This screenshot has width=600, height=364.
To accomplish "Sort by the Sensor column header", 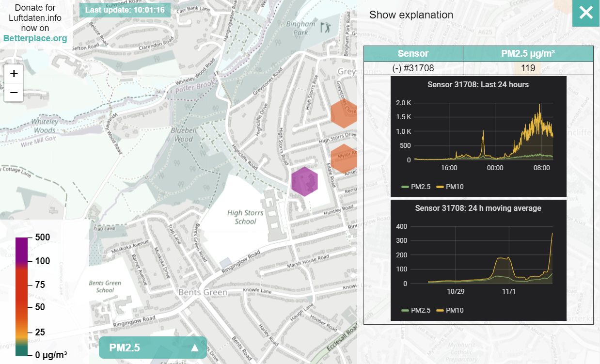I will click(413, 54).
